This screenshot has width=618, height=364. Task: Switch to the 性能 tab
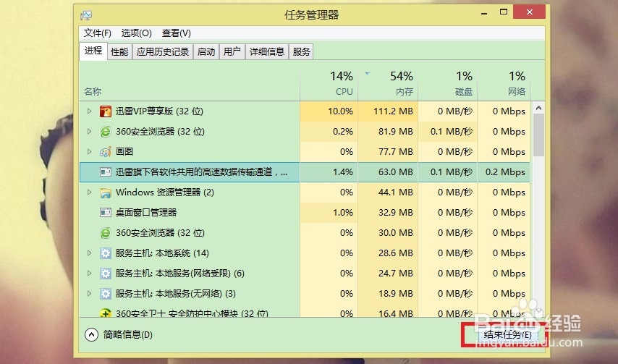pyautogui.click(x=119, y=51)
